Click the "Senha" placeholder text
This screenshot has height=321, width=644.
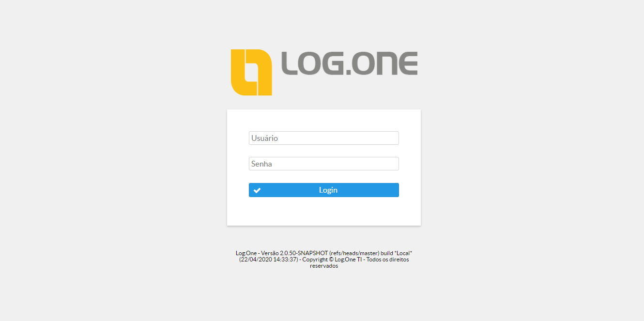pos(261,164)
